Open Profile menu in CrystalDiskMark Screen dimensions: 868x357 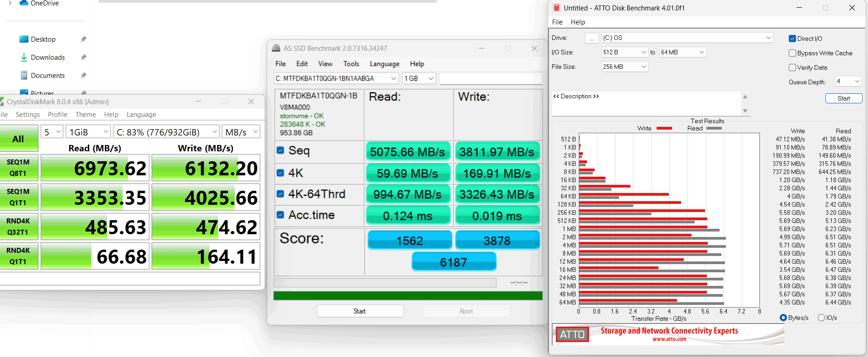[x=57, y=115]
